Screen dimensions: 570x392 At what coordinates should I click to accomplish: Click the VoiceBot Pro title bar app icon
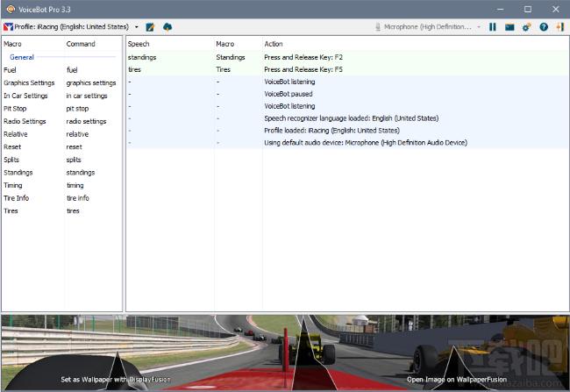pyautogui.click(x=11, y=9)
